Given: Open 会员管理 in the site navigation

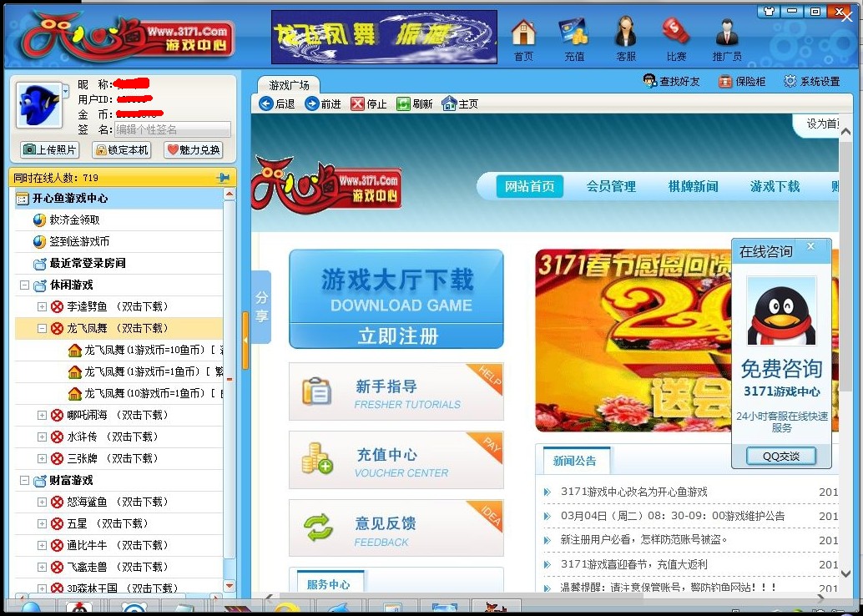Looking at the screenshot, I should [x=611, y=187].
